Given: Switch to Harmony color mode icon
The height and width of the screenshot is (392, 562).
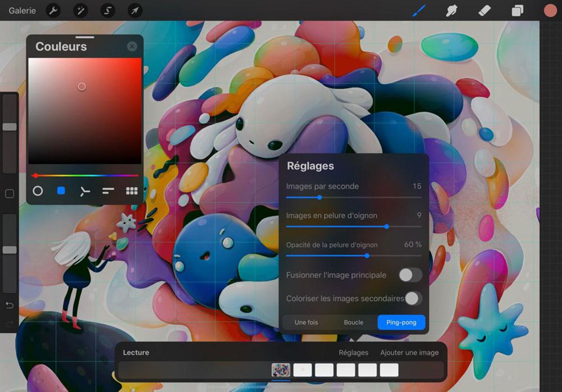Looking at the screenshot, I should coord(85,191).
